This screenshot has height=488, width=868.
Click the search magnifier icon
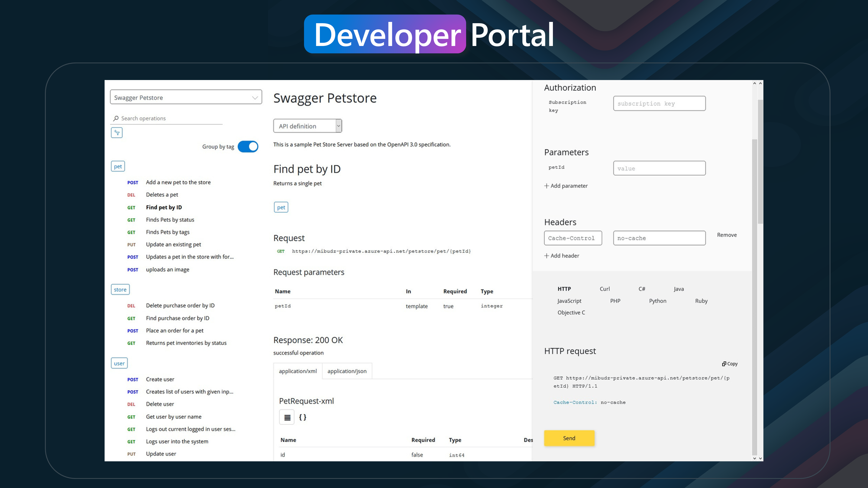pos(116,118)
